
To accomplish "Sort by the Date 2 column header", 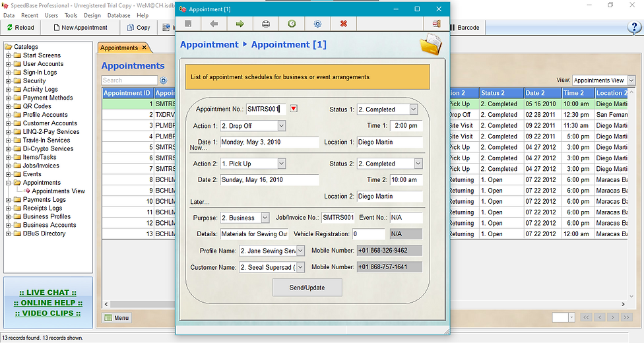I will click(542, 93).
